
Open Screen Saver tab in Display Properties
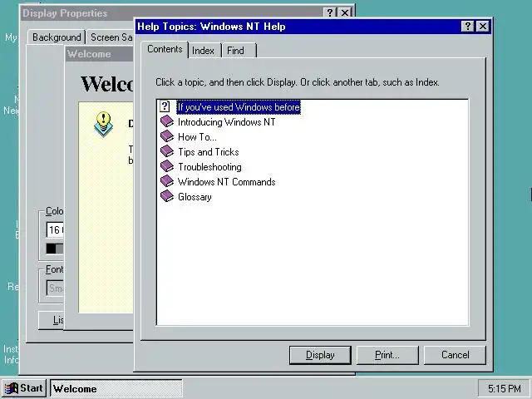(111, 37)
